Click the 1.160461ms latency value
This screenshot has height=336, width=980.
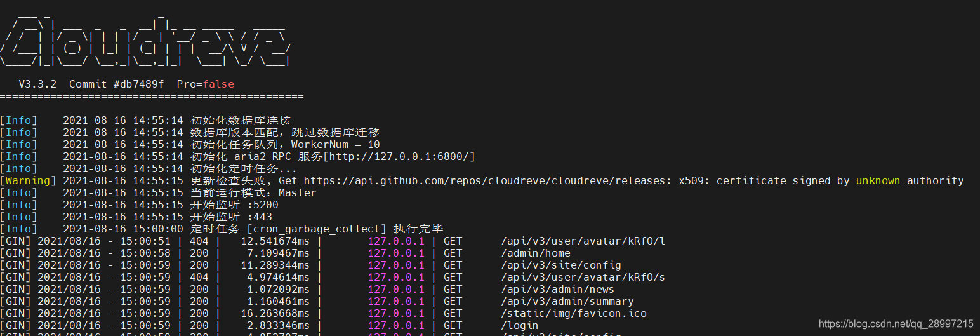click(x=279, y=302)
